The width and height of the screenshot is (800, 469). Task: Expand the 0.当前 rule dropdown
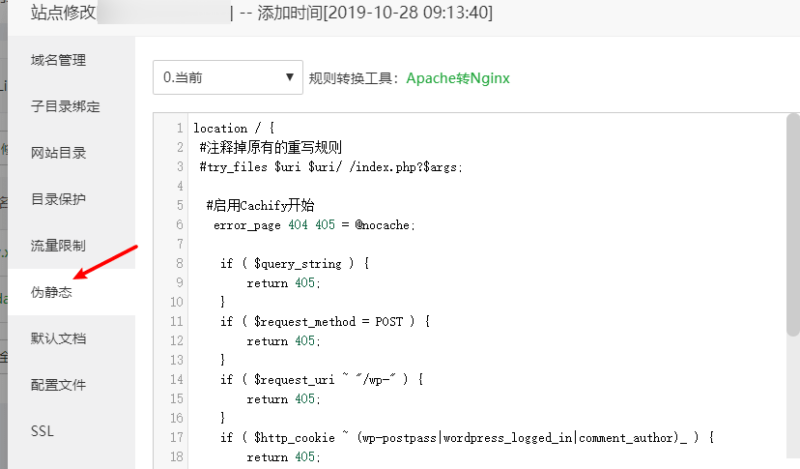[x=228, y=78]
